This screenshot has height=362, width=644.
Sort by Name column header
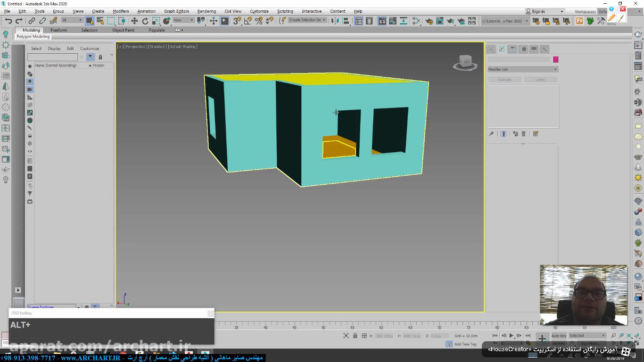(56, 66)
